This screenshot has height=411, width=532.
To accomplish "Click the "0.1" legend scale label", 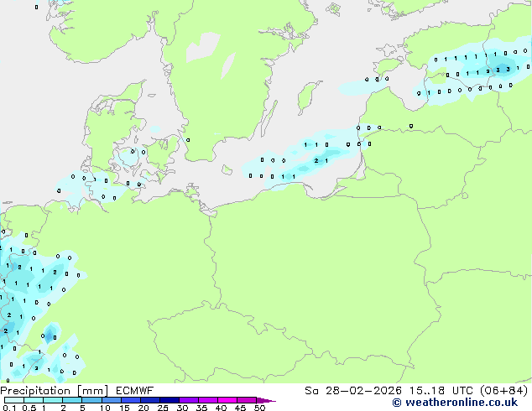I will pyautogui.click(x=9, y=408).
